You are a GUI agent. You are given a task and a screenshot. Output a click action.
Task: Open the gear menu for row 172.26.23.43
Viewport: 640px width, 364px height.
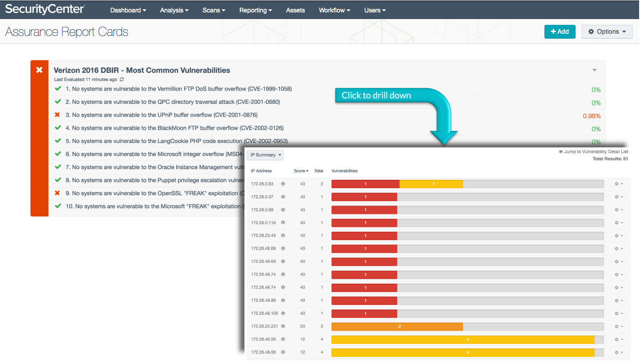pos(619,236)
